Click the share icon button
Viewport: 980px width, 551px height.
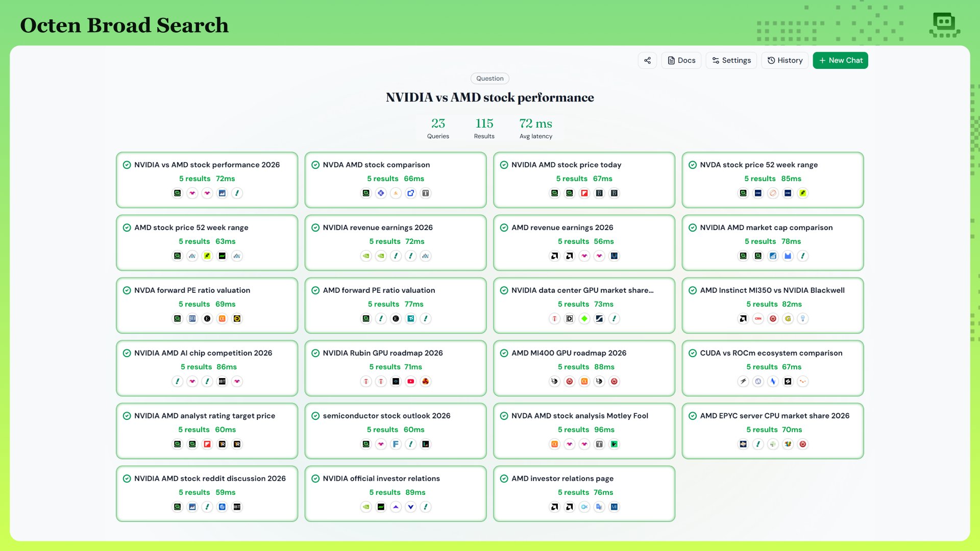[x=647, y=60]
